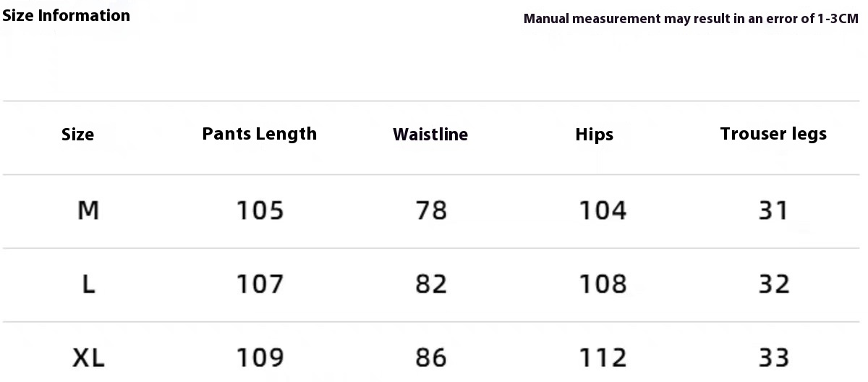The height and width of the screenshot is (382, 868).
Task: Click the Hips column header
Action: coord(595,135)
